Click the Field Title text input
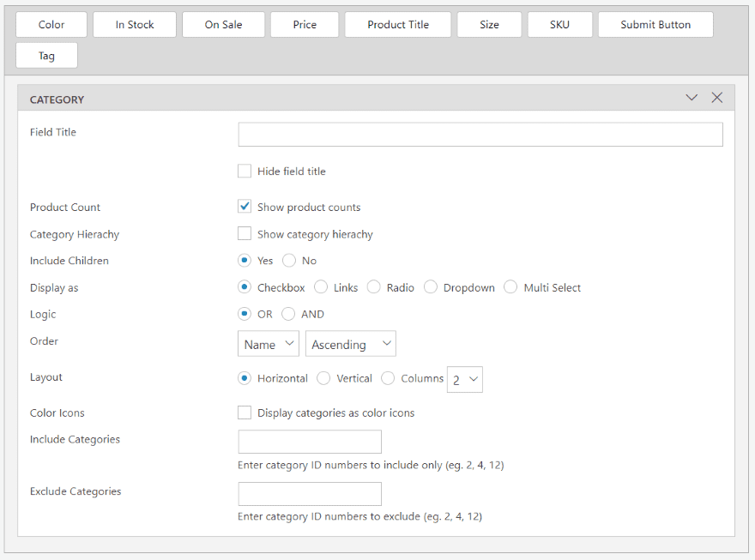This screenshot has width=755, height=560. [x=480, y=135]
